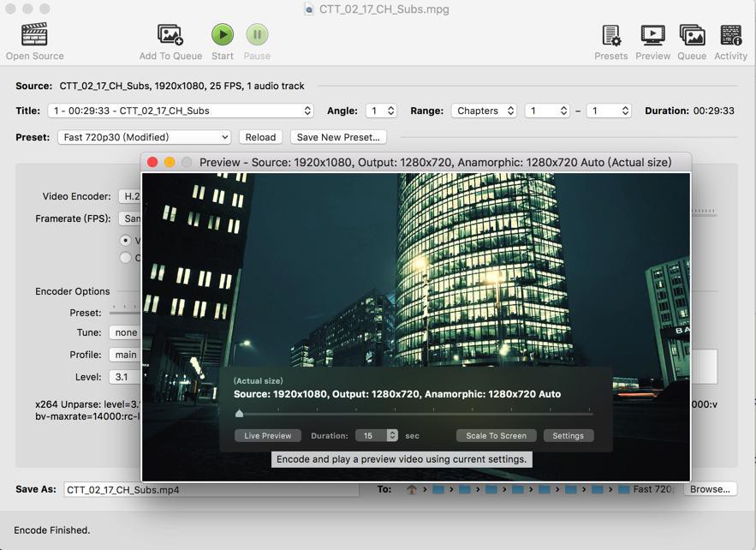Select the first framerate radio button
The image size is (756, 550).
(125, 240)
